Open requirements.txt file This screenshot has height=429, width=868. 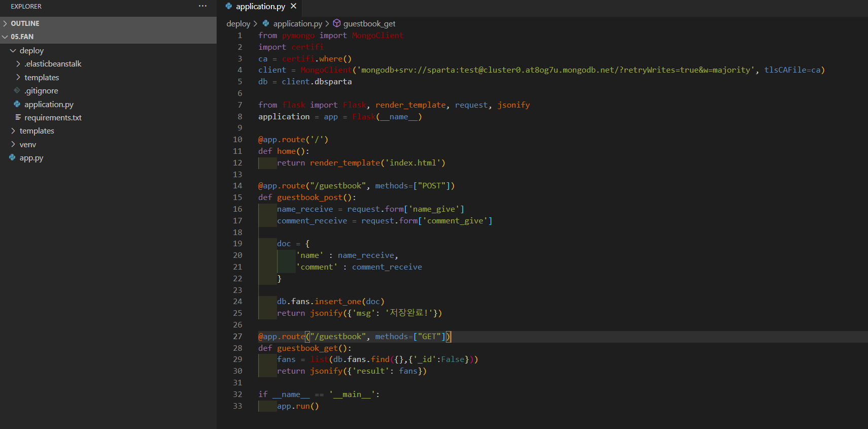[53, 117]
